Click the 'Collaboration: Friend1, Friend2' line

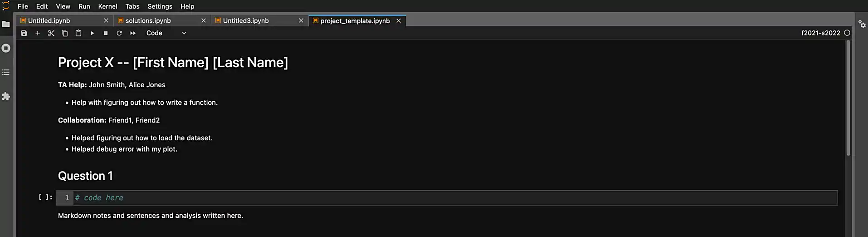click(109, 120)
